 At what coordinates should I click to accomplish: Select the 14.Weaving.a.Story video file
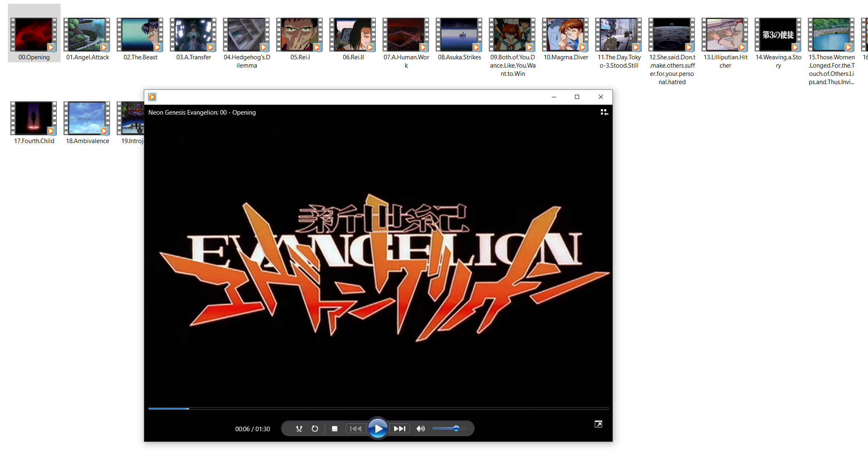point(778,35)
